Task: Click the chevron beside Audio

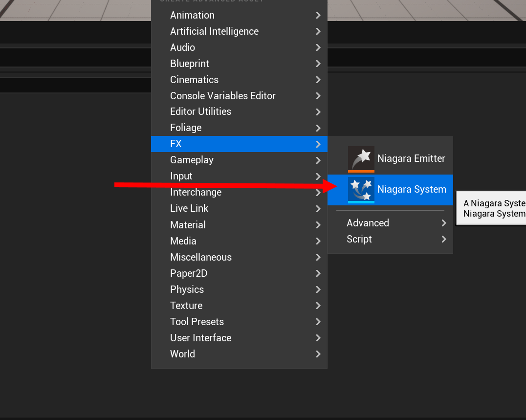Action: click(x=318, y=47)
